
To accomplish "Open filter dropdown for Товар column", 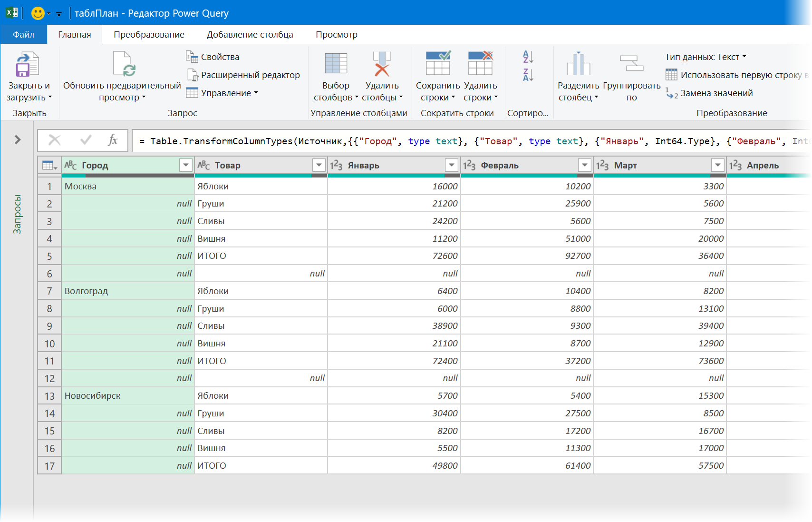I will click(x=319, y=165).
